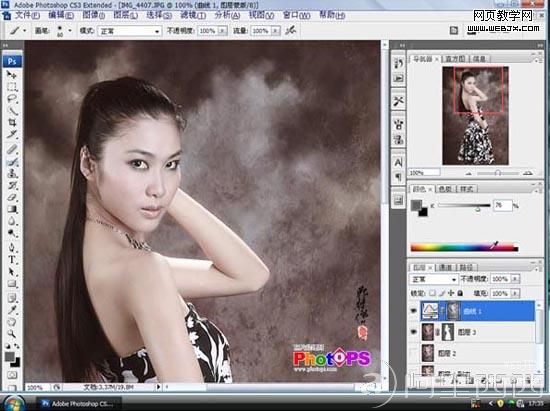Open status bar document info arrow

click(158, 387)
